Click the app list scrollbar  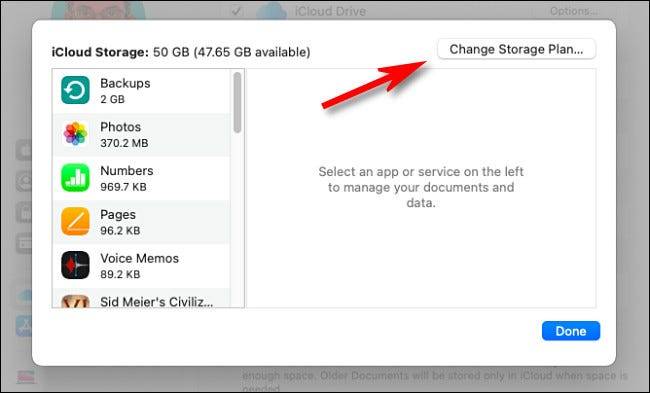tap(237, 102)
